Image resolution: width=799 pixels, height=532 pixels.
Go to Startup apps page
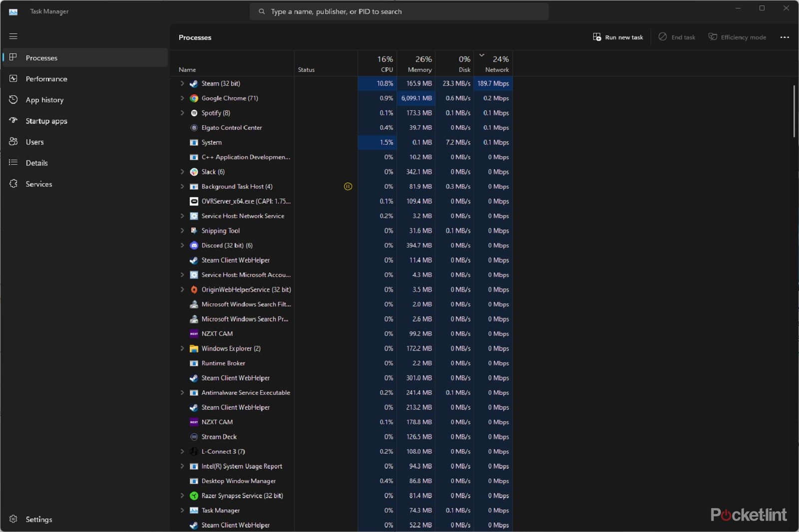coord(85,121)
